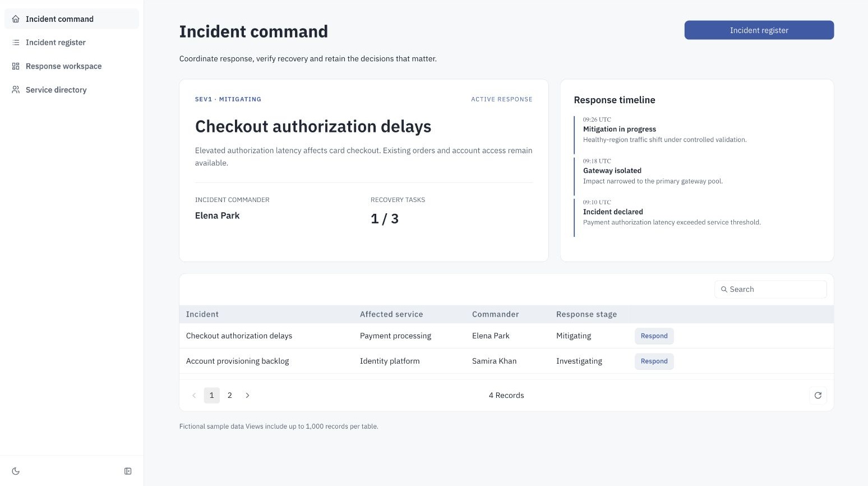Click the 1 / 3 recovery tasks value

(385, 219)
